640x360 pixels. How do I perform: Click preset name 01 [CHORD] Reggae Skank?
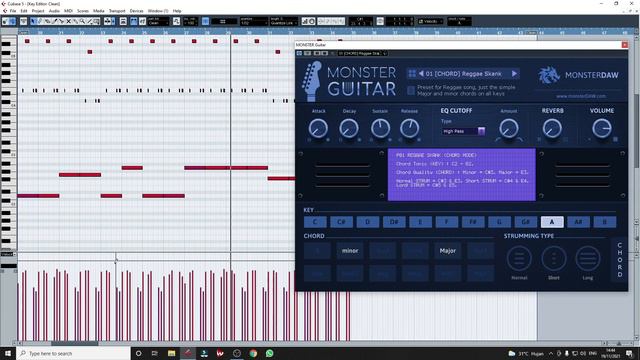pyautogui.click(x=464, y=74)
